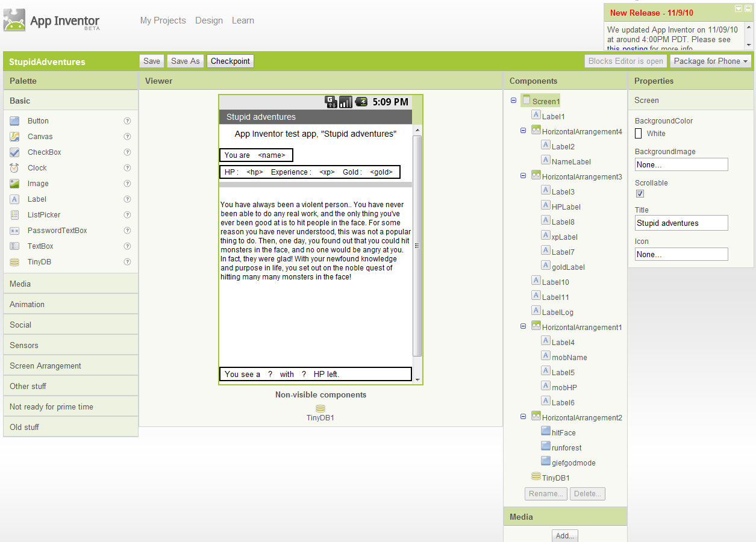Screen dimensions: 756x542
Task: Open the Package for Phone dropdown
Action: coord(711,61)
